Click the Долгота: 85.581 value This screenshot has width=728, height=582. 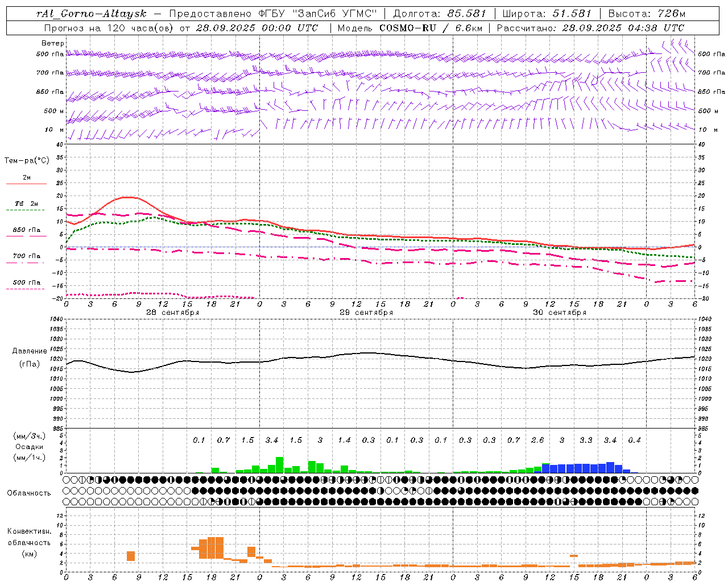pyautogui.click(x=440, y=14)
